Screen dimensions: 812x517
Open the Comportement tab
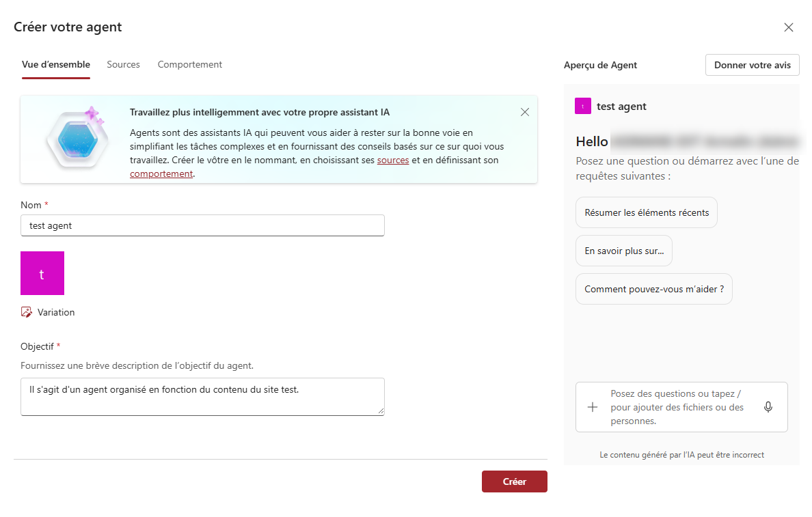click(190, 64)
